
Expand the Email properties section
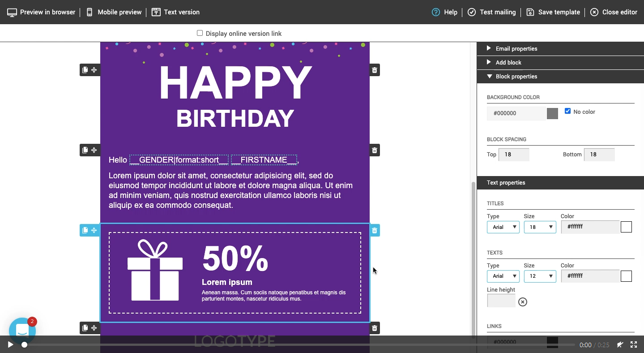516,48
